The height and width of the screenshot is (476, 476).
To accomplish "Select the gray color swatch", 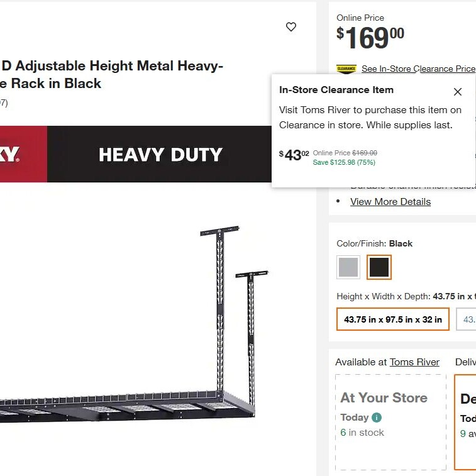I will click(x=348, y=267).
